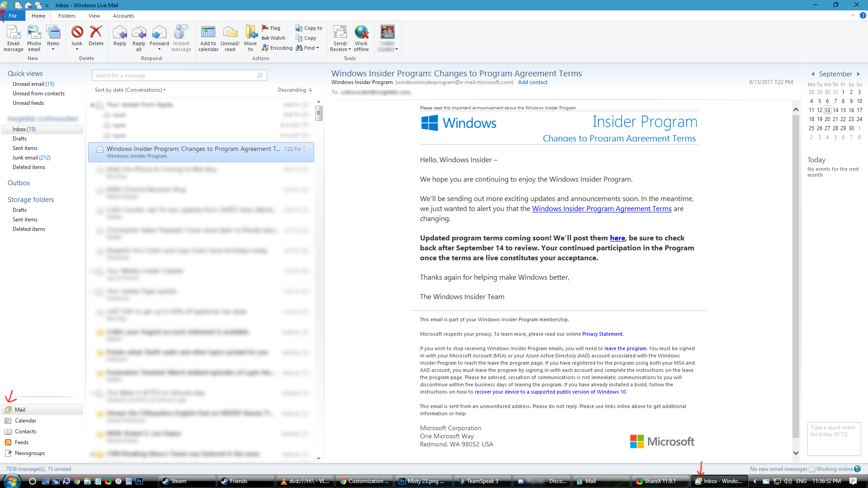Click the Add contact link

pyautogui.click(x=533, y=82)
